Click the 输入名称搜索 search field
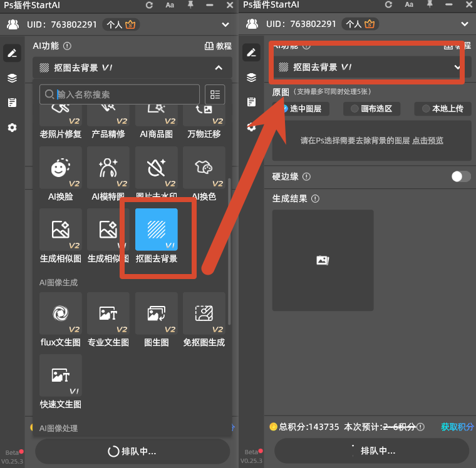476x468 pixels. [x=120, y=94]
